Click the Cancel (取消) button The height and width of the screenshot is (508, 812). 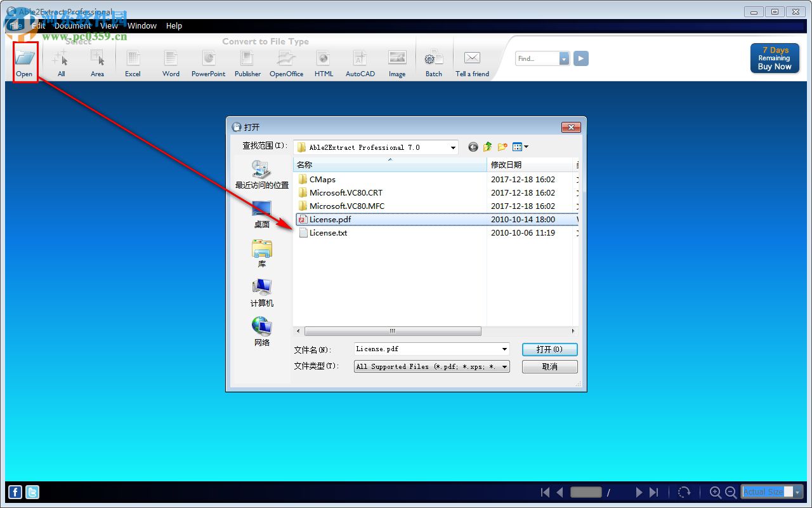pyautogui.click(x=549, y=366)
